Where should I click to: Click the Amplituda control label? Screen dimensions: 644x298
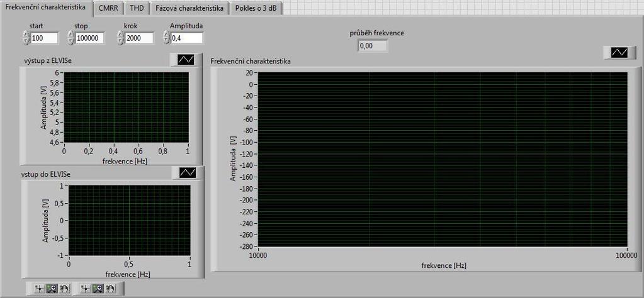click(x=186, y=26)
